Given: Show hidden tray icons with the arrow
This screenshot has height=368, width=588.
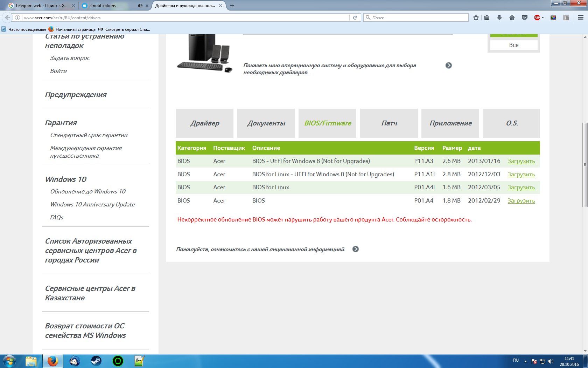Looking at the screenshot, I should click(525, 361).
